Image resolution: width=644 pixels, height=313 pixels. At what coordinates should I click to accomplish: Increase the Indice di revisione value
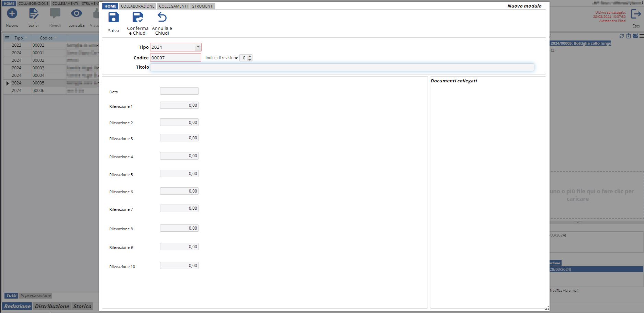point(250,56)
